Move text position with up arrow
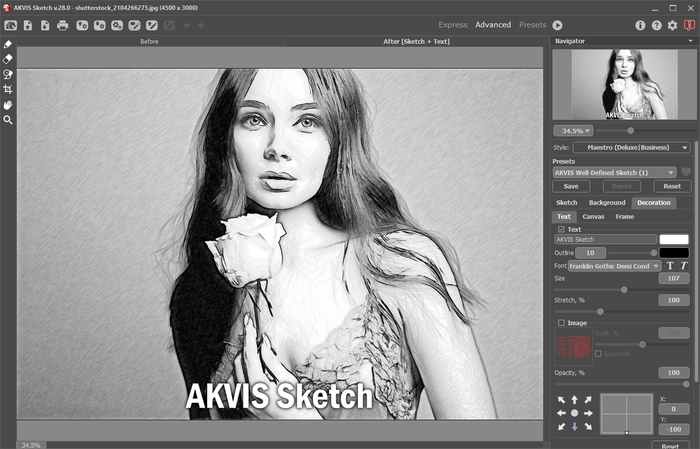This screenshot has width=700, height=449. tap(575, 400)
